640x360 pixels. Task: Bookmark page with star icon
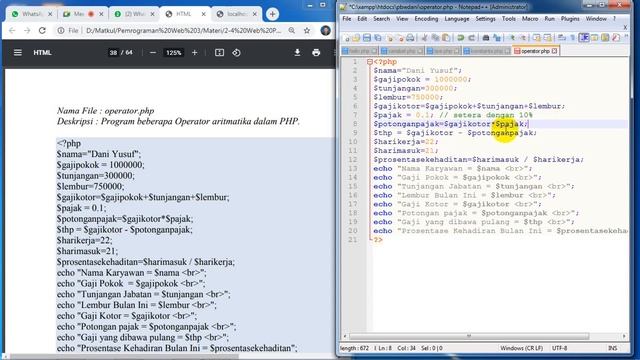(307, 31)
